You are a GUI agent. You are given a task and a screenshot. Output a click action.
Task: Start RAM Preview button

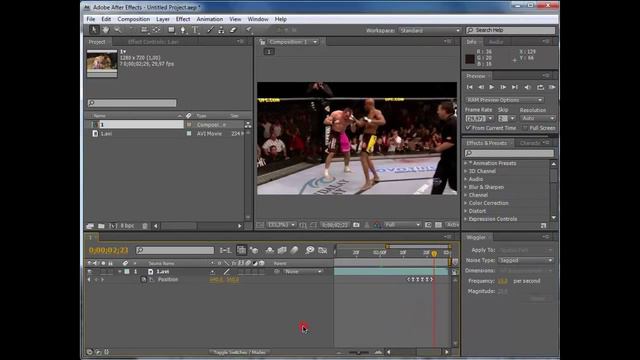tap(552, 87)
